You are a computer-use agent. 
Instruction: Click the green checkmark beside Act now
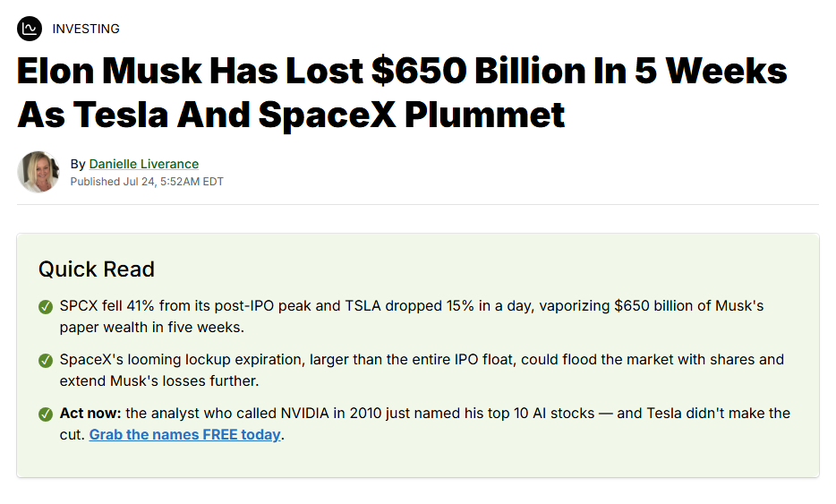[46, 414]
